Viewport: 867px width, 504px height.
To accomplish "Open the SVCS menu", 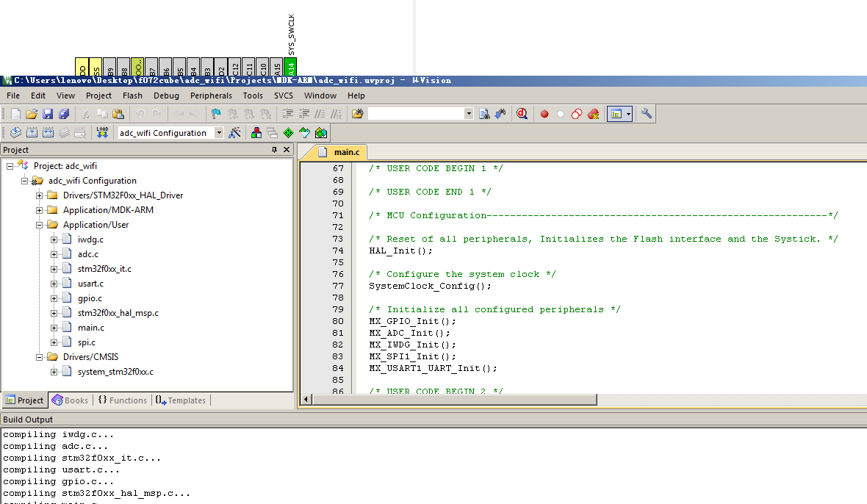I will 284,96.
